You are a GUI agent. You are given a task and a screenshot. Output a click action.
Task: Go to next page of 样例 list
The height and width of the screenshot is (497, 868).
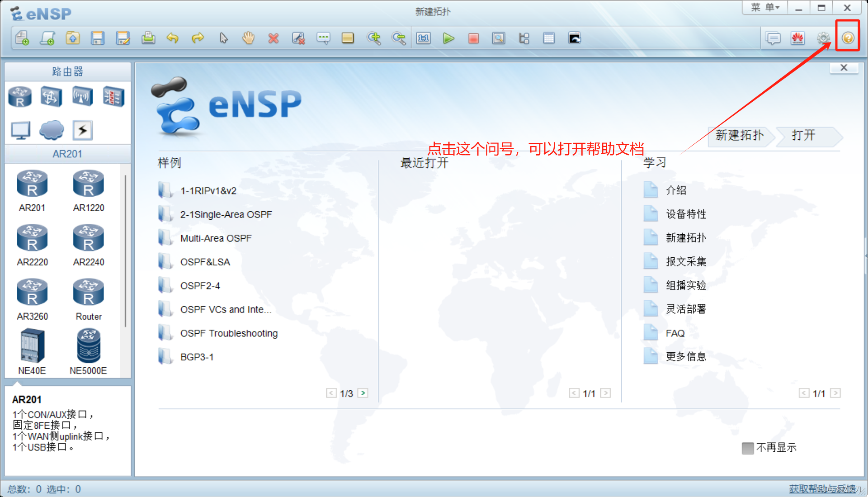[363, 393]
